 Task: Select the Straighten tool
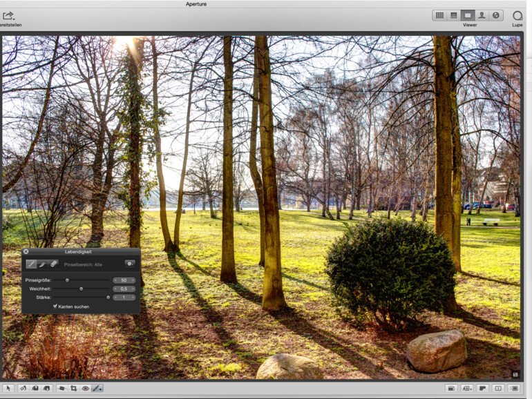click(x=61, y=388)
